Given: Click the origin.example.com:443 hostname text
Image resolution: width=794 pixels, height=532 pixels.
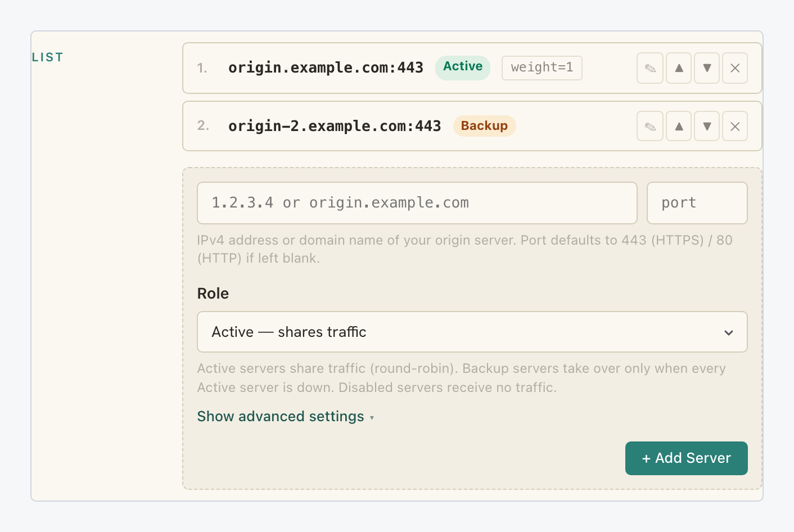Looking at the screenshot, I should point(326,68).
